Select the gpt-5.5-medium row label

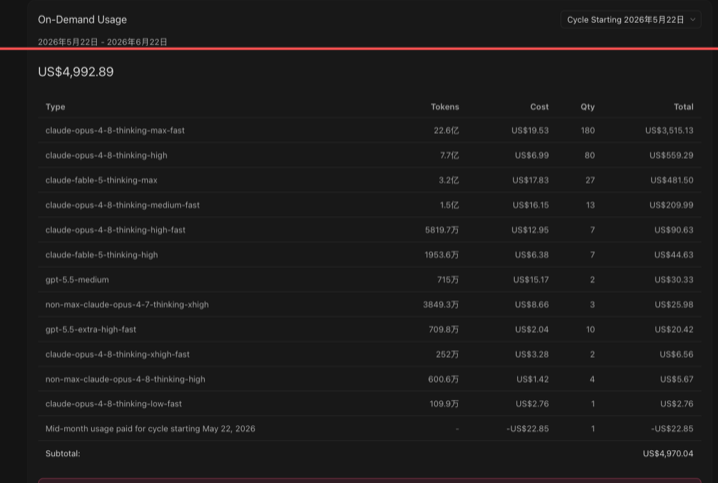pyautogui.click(x=77, y=280)
